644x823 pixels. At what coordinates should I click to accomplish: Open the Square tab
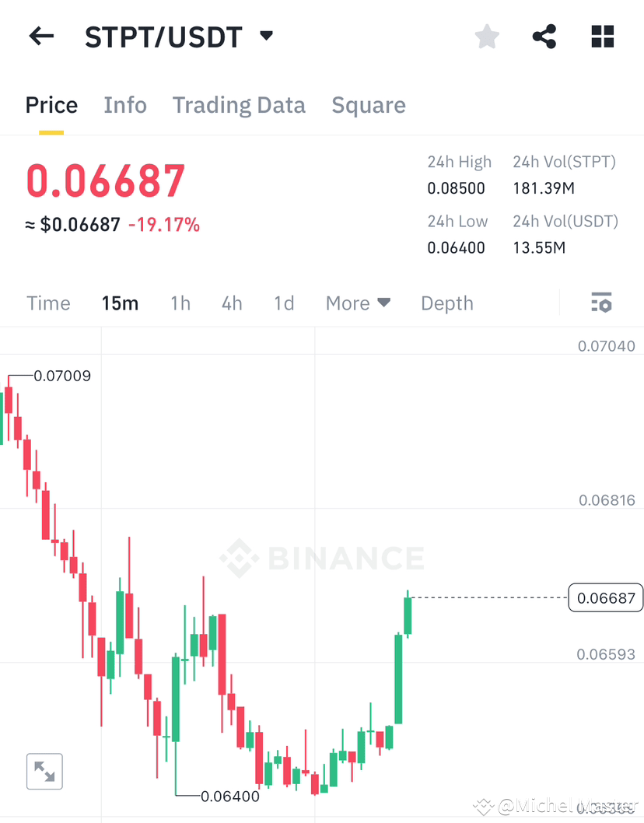tap(369, 105)
